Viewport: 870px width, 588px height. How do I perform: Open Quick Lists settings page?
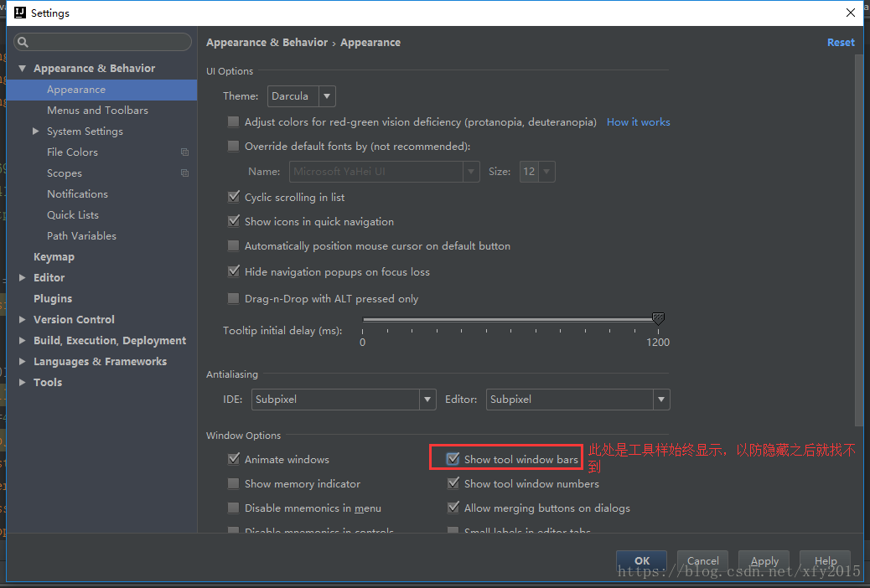click(73, 215)
